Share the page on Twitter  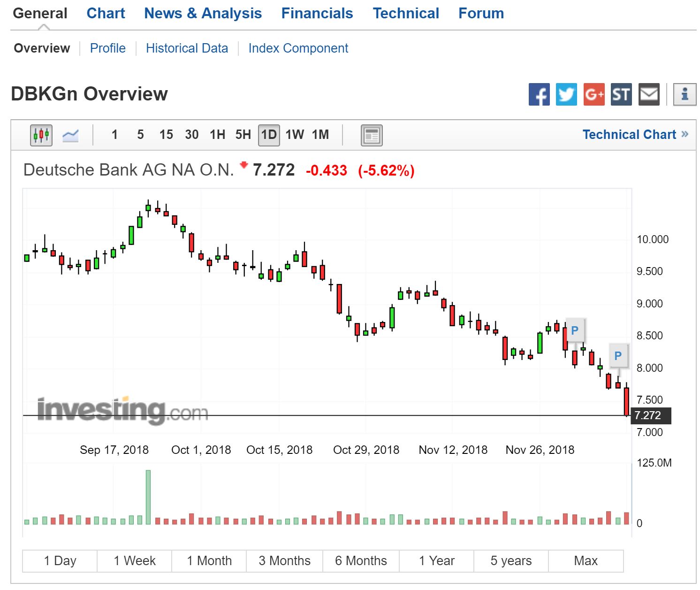coord(566,94)
